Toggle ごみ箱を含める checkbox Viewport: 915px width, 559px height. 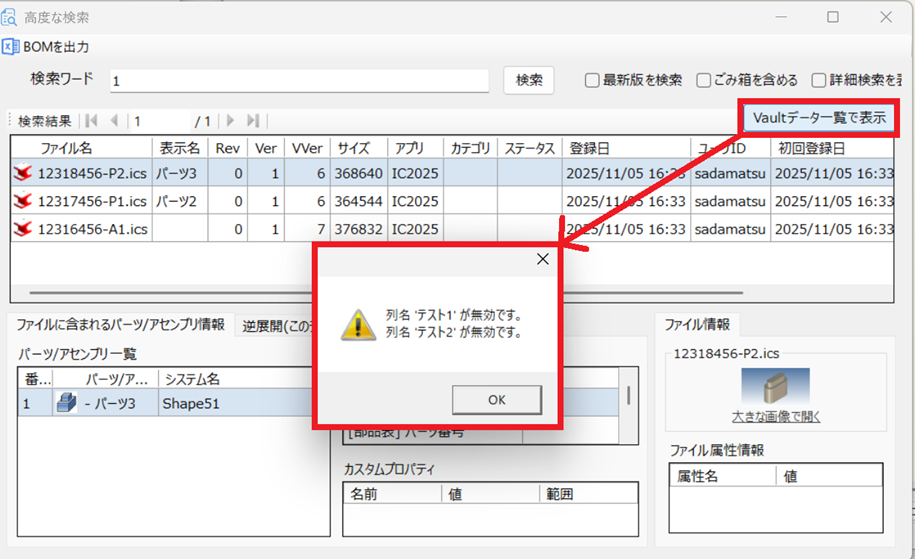(x=703, y=80)
